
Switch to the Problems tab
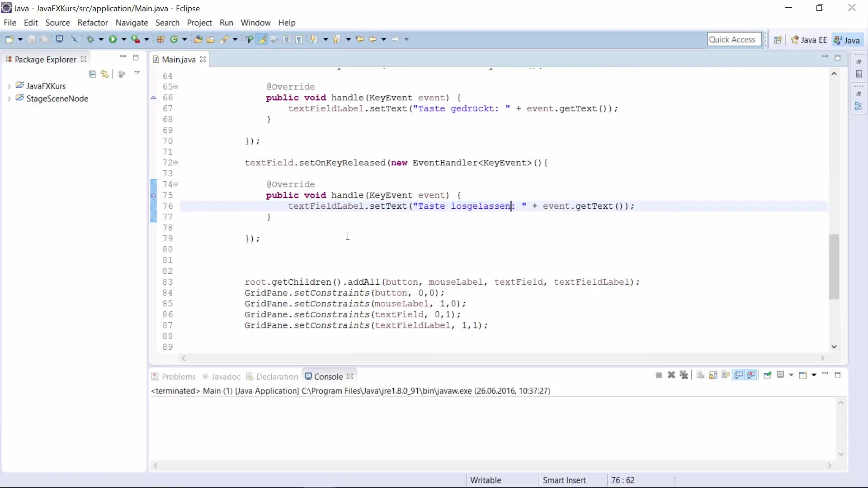[174, 376]
